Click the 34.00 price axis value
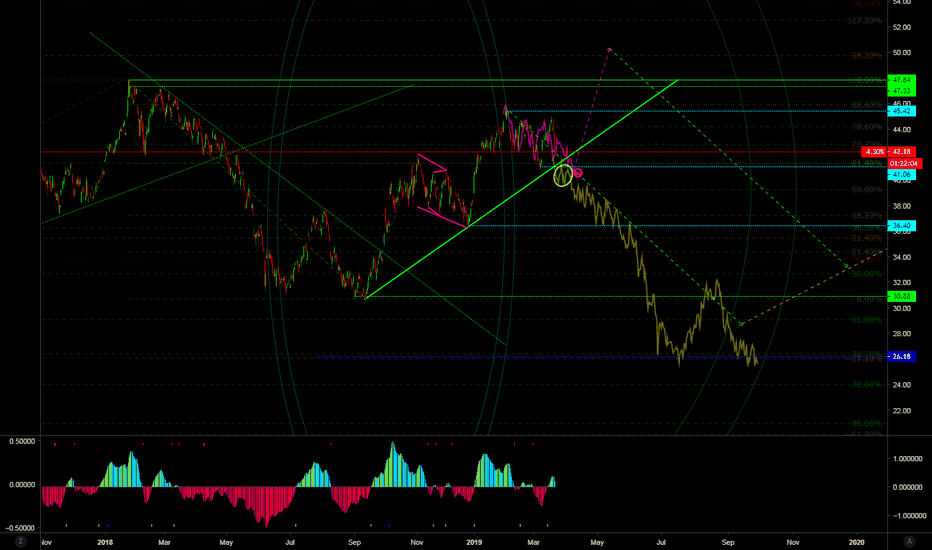The height and width of the screenshot is (550, 932). coord(901,257)
